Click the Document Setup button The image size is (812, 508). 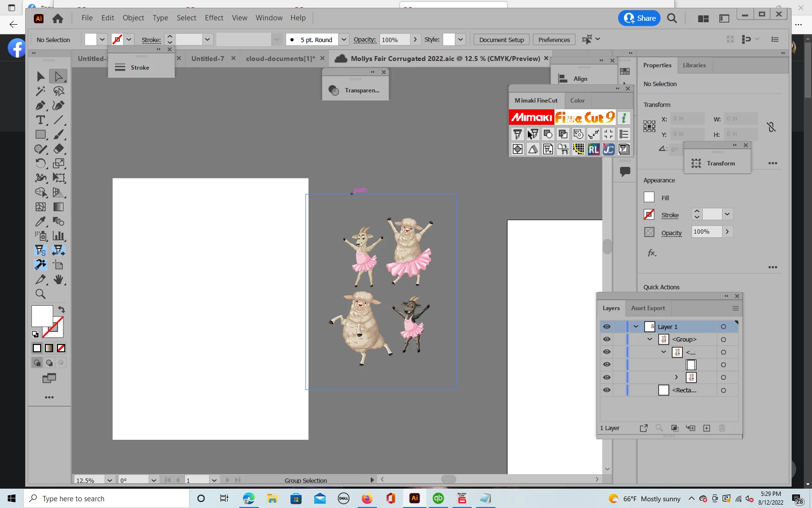(501, 40)
